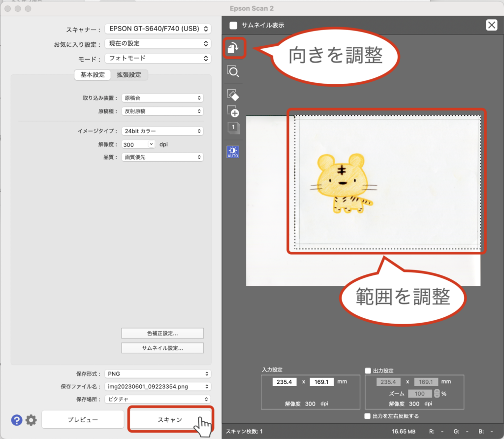Click the add marquee plus icon

[x=233, y=111]
